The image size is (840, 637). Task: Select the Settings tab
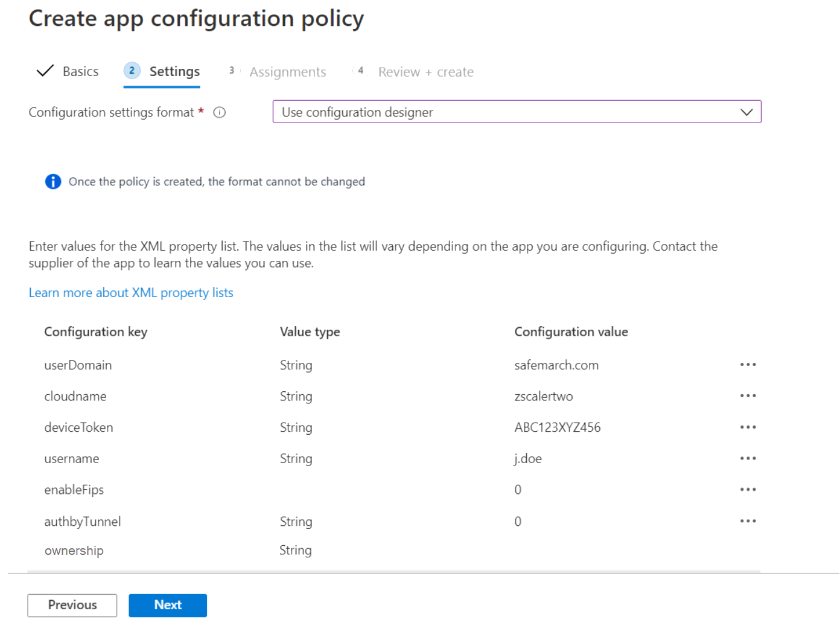[x=174, y=71]
